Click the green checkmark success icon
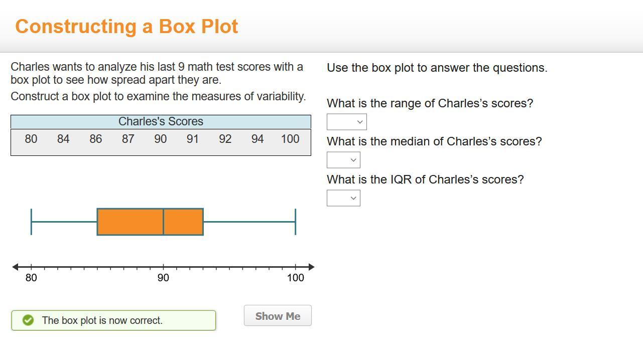Viewport: 643px width, 364px height. pyautogui.click(x=28, y=320)
